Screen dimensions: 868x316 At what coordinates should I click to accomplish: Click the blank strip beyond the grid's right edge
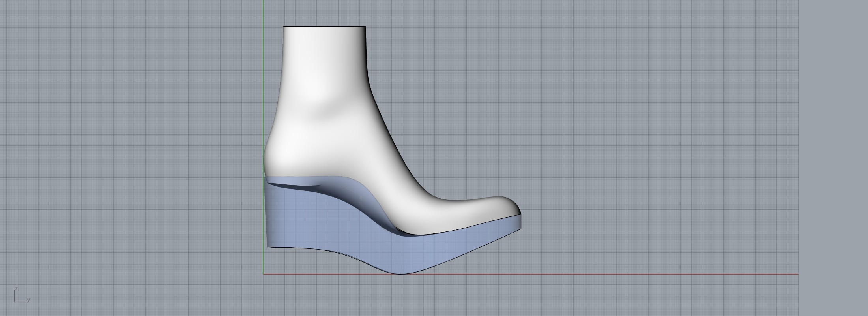coord(832,158)
